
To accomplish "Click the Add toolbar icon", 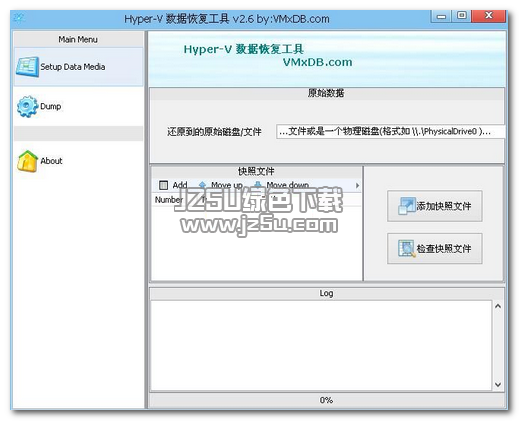I will tap(163, 185).
